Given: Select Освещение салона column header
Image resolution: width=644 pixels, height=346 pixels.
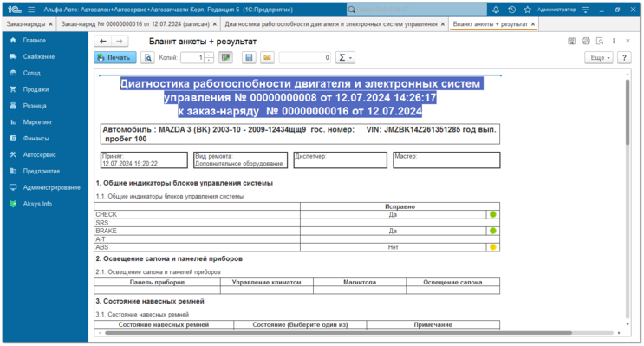Looking at the screenshot, I should (x=452, y=283).
